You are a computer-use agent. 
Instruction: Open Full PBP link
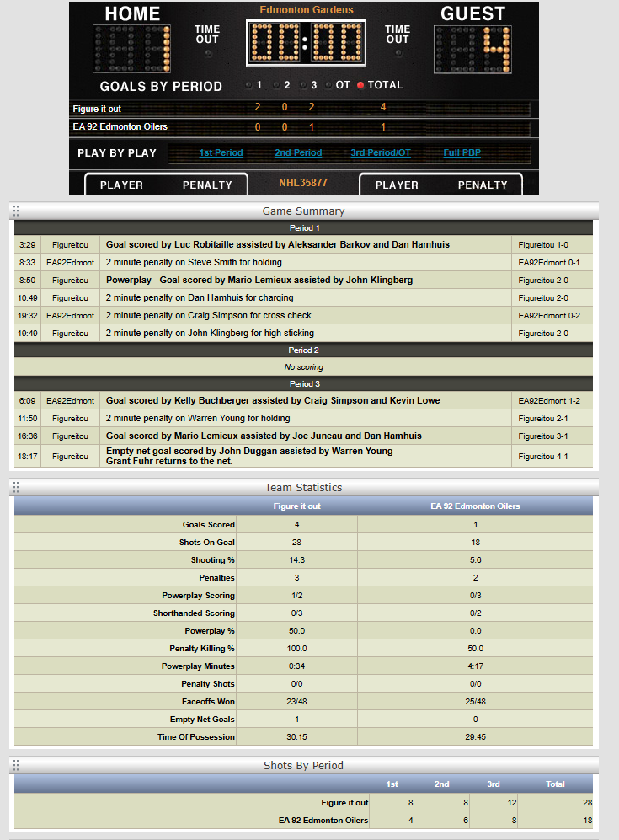462,152
